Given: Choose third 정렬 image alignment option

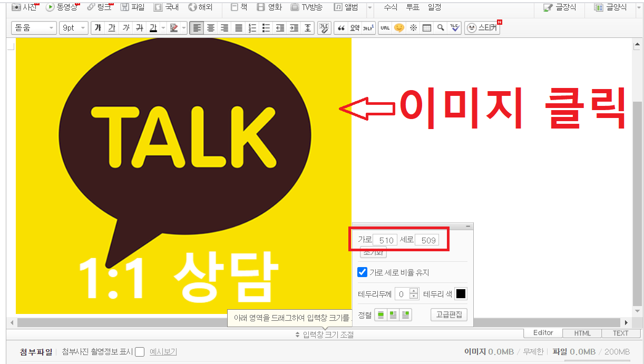Looking at the screenshot, I should [x=405, y=315].
